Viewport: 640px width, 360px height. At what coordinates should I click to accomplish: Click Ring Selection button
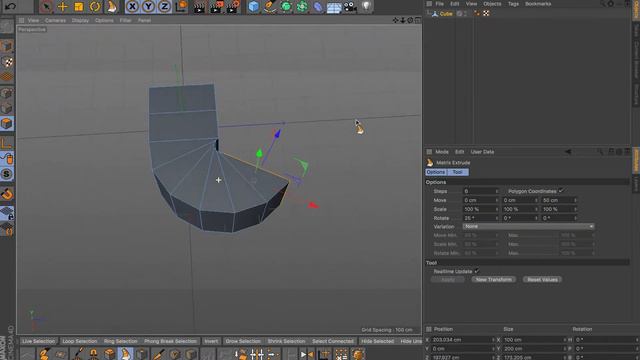point(120,341)
